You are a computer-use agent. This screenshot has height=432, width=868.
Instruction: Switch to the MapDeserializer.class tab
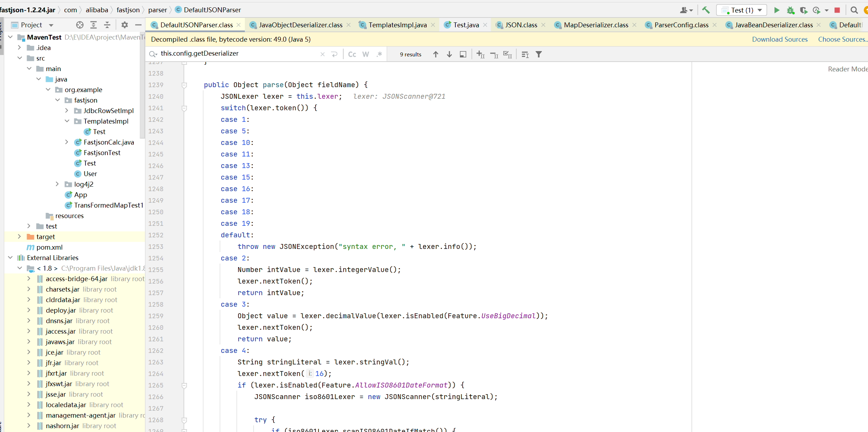[x=595, y=25]
